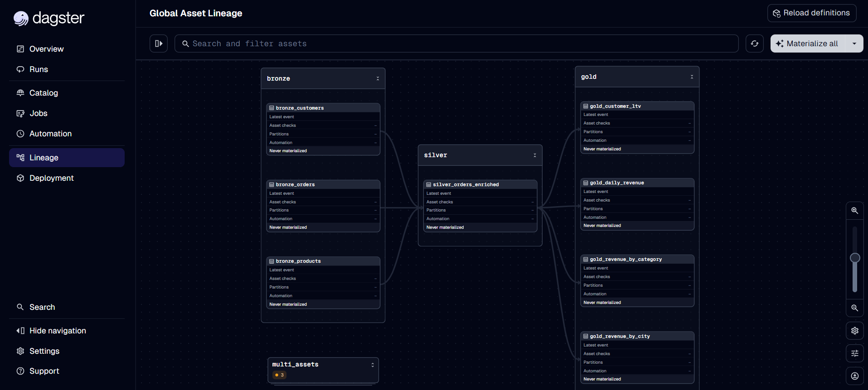The image size is (868, 390).
Task: Toggle the asset sidebar panel
Action: pos(159,43)
